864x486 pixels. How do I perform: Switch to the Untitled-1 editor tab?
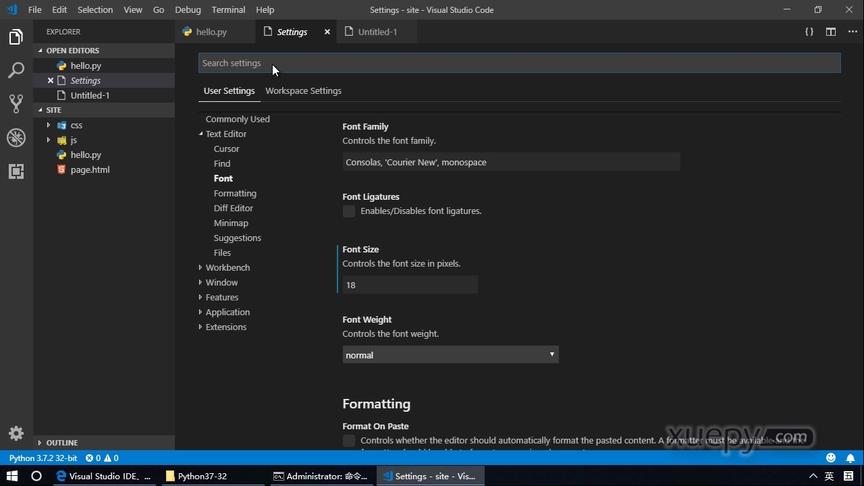[x=377, y=32]
